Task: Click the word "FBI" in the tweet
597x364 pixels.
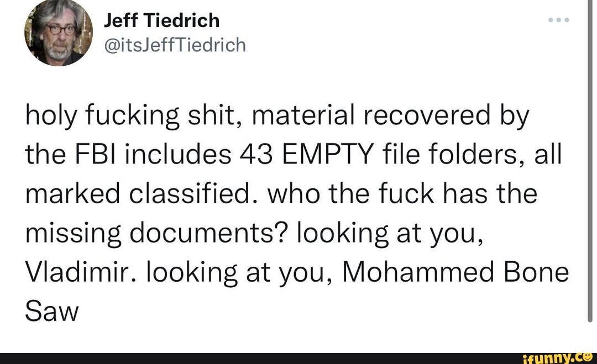Action: click(95, 155)
